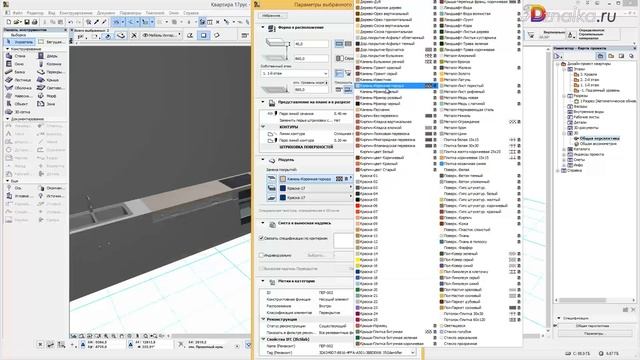Click the Undo arrow icon
Screen dimensions: 640x360
[70, 22]
